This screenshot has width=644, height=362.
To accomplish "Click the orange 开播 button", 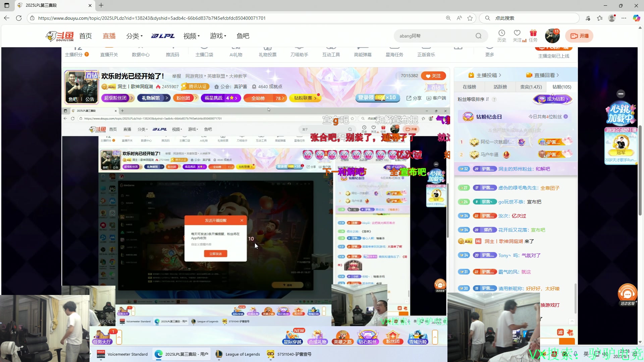I will point(579,36).
